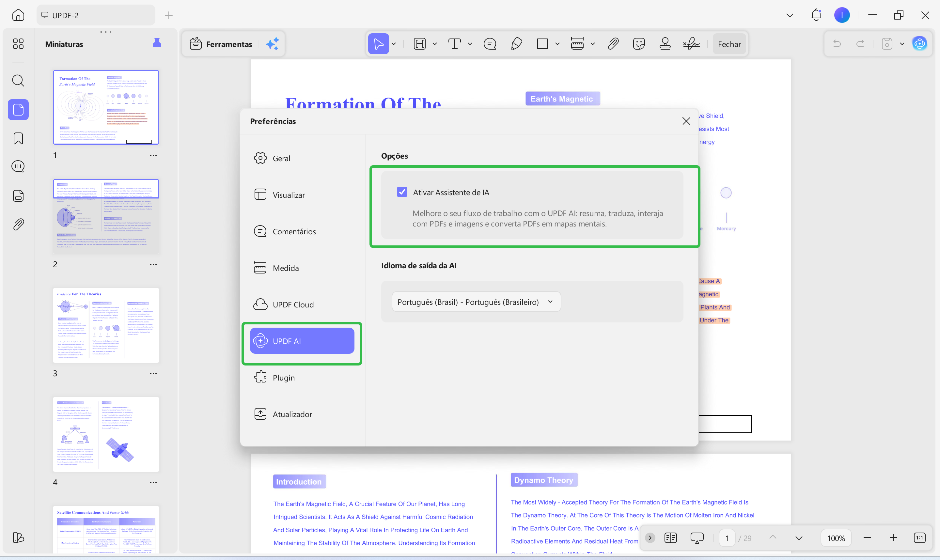
Task: Open the notifications bell
Action: point(816,15)
